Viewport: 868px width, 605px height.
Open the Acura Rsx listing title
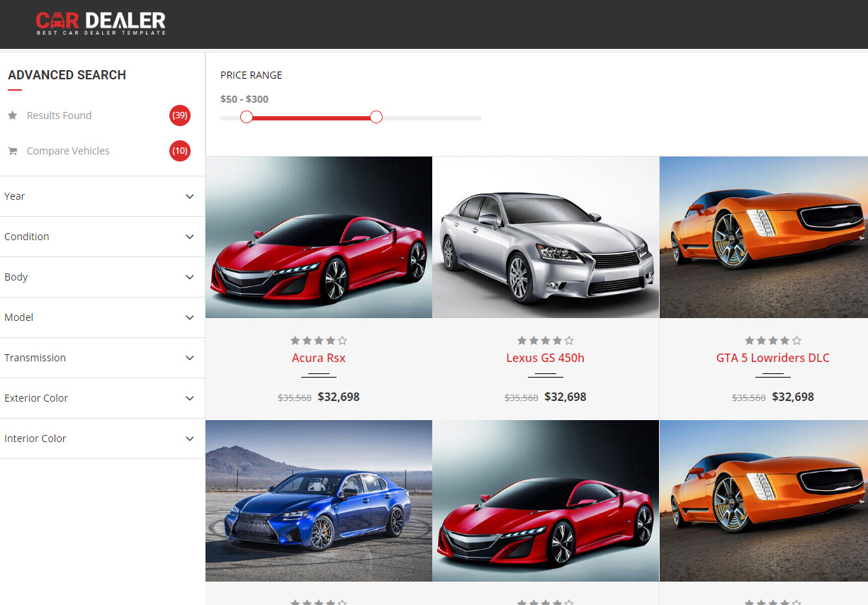point(319,358)
